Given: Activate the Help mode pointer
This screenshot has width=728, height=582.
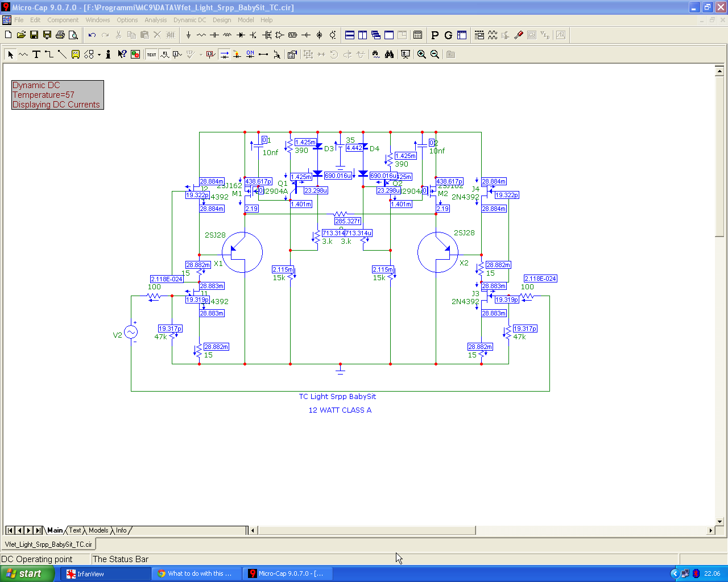Looking at the screenshot, I should click(x=122, y=55).
